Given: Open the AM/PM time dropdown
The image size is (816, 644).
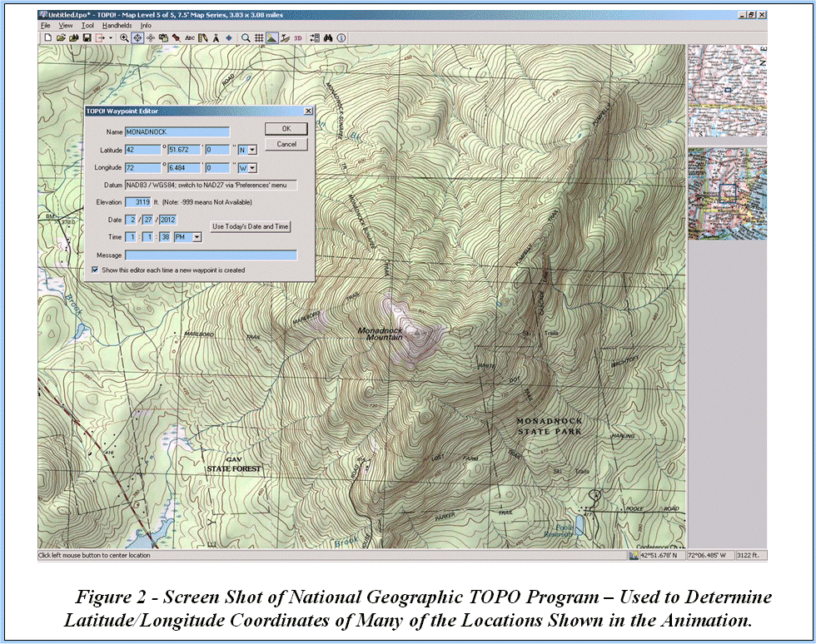Looking at the screenshot, I should point(197,237).
